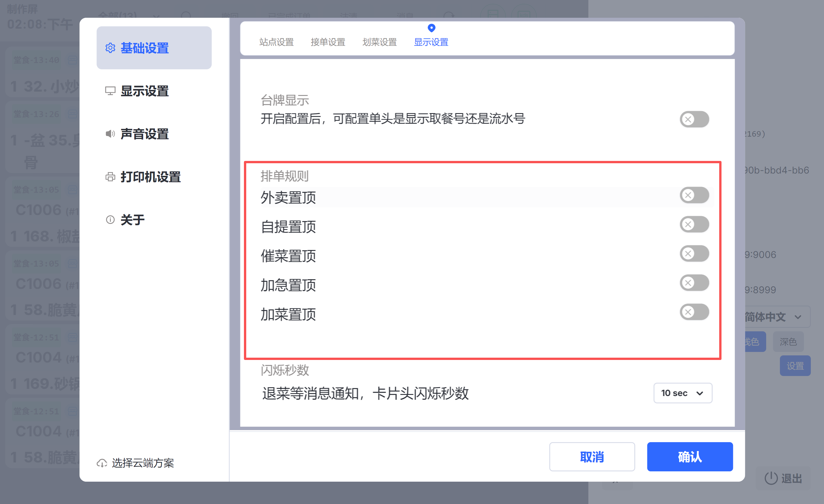Click the location pin above 显示设置 tab
The height and width of the screenshot is (504, 824).
[x=431, y=28]
